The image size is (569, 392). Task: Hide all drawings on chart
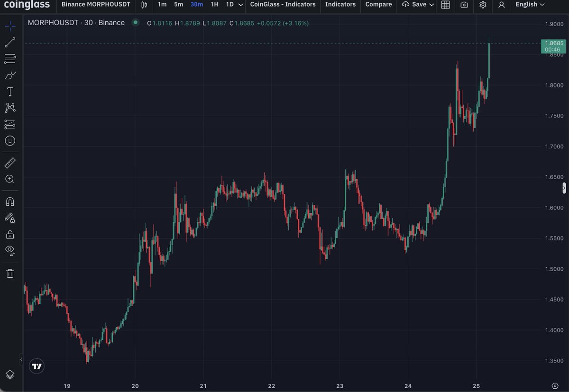[10, 251]
